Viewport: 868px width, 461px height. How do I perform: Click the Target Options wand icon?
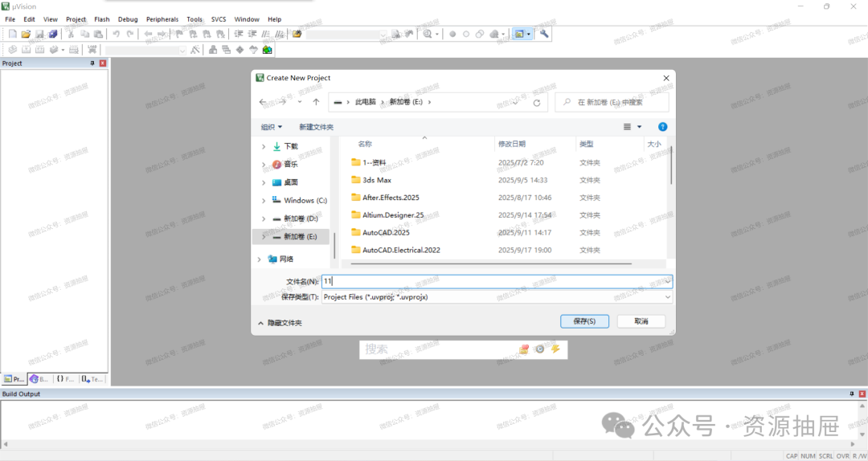coord(194,50)
